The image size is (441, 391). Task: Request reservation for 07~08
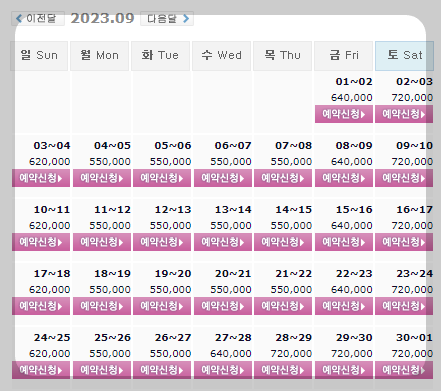pos(283,178)
